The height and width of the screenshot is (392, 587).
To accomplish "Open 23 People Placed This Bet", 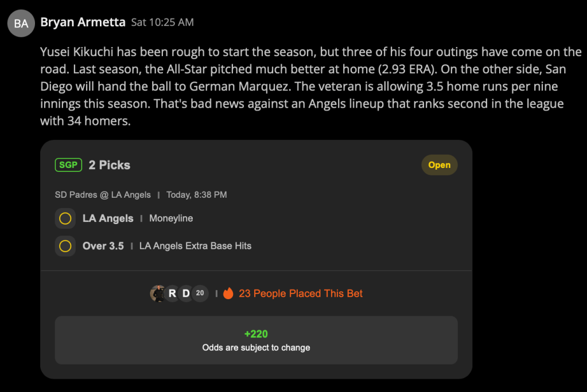I will tap(301, 293).
